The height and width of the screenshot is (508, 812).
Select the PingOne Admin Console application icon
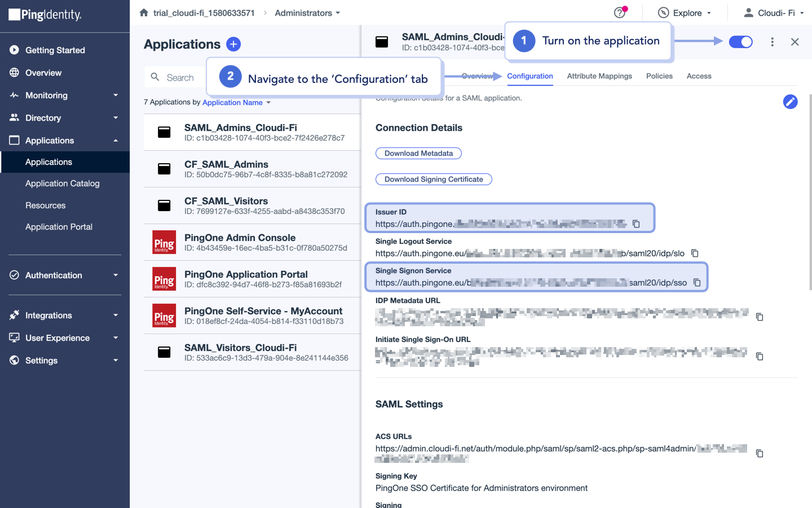click(164, 243)
